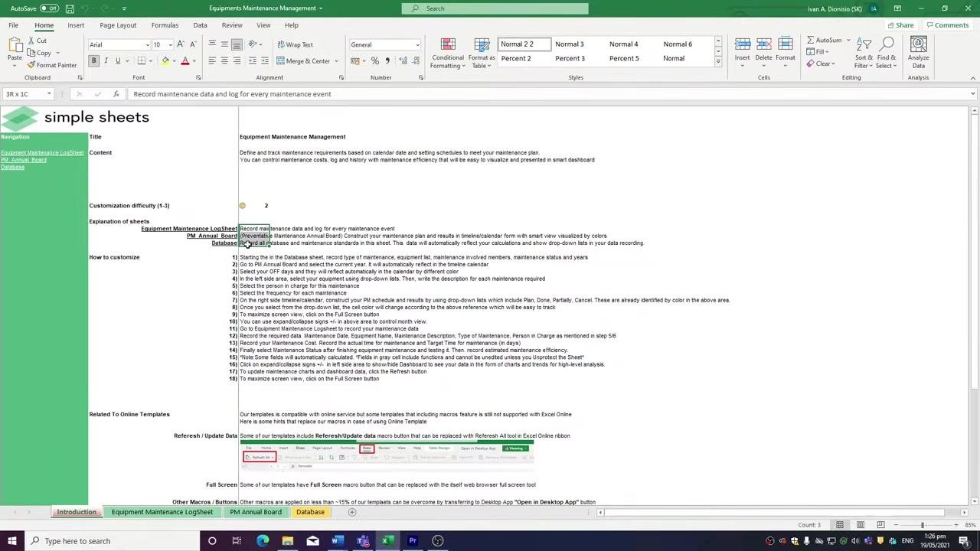This screenshot has width=980, height=551.
Task: Click the Borders icon
Action: click(141, 61)
